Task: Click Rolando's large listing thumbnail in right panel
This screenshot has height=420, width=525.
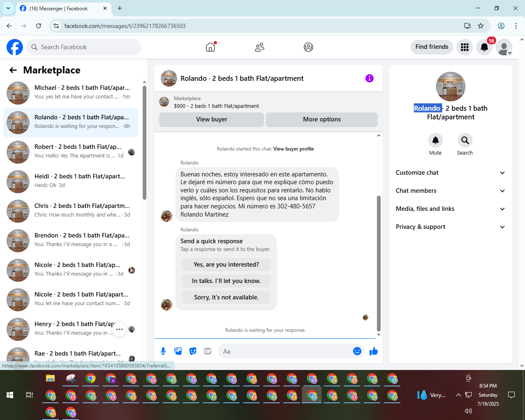Action: 451,87
